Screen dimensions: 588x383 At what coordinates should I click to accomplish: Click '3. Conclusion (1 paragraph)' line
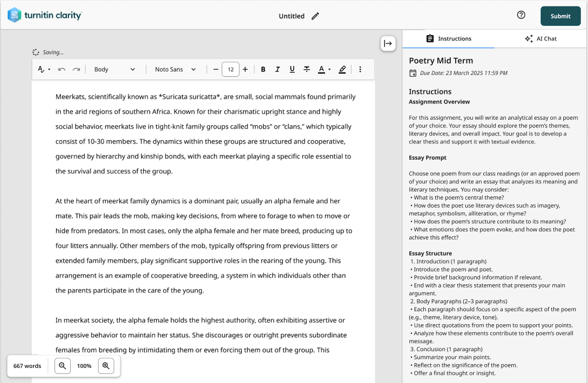(x=446, y=349)
